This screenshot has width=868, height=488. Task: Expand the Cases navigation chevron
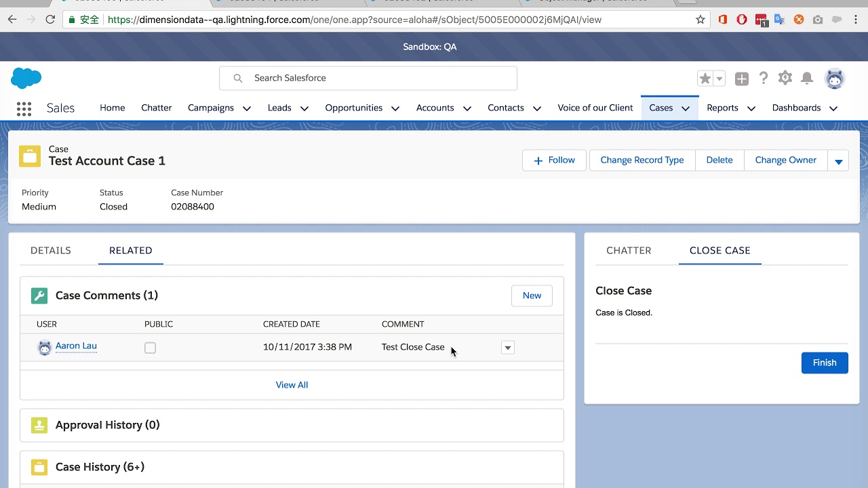[686, 108]
